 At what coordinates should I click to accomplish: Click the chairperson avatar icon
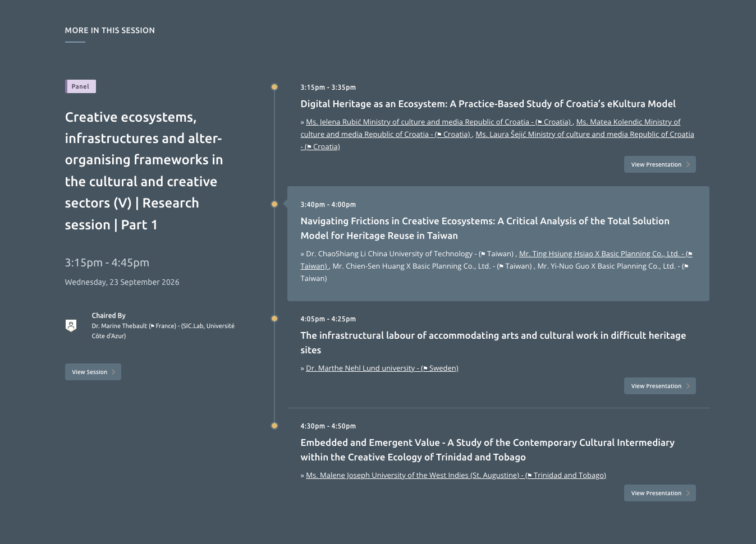[x=71, y=325]
